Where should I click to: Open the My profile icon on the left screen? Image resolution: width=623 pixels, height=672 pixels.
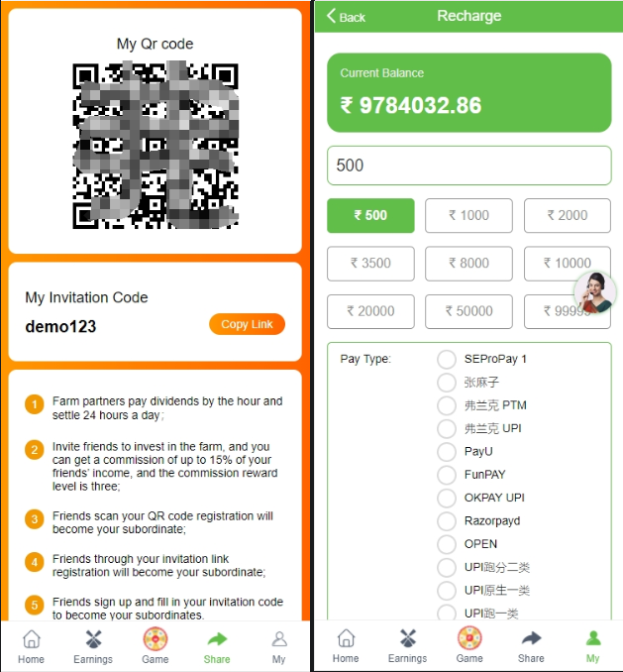[x=279, y=639]
